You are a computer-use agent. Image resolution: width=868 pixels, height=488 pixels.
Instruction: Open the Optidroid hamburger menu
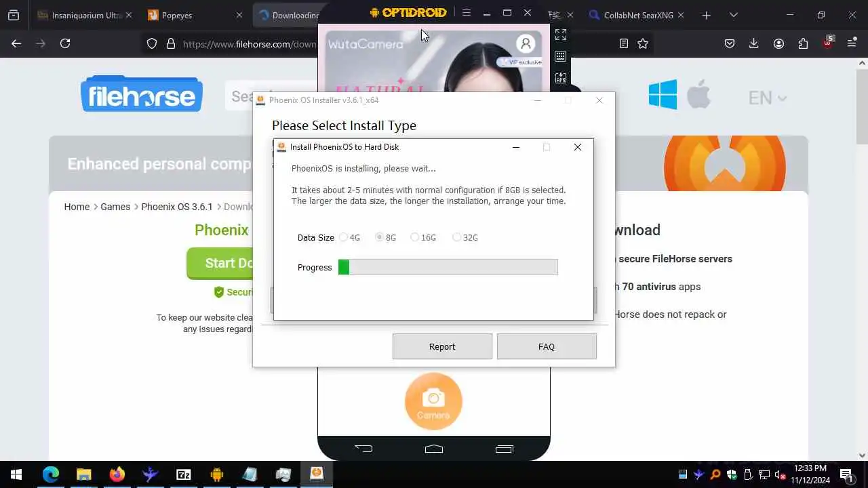click(466, 13)
